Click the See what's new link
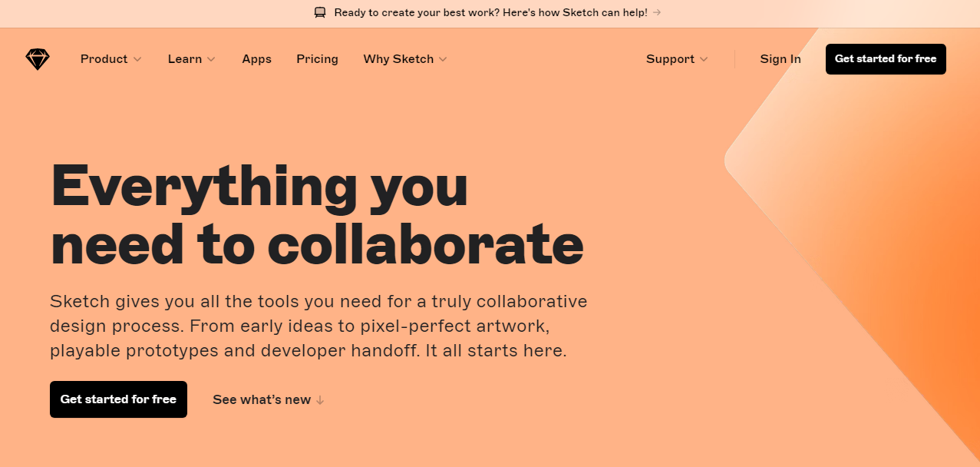980x467 pixels. point(269,399)
